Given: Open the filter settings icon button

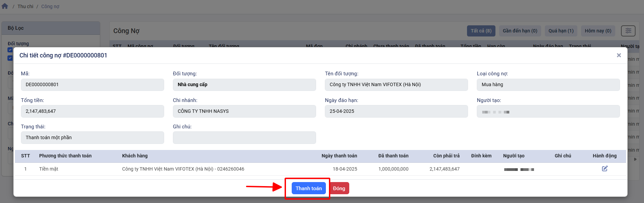Looking at the screenshot, I should (x=628, y=31).
